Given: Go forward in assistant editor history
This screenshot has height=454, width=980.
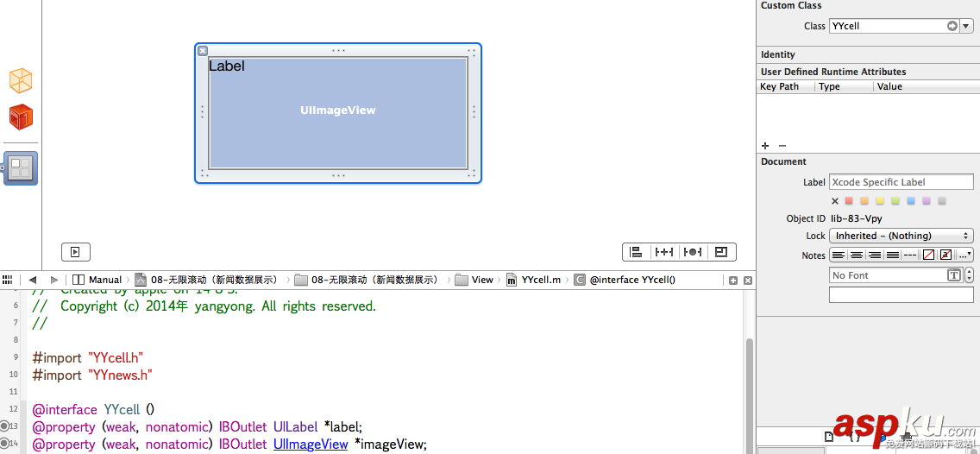Looking at the screenshot, I should point(54,280).
